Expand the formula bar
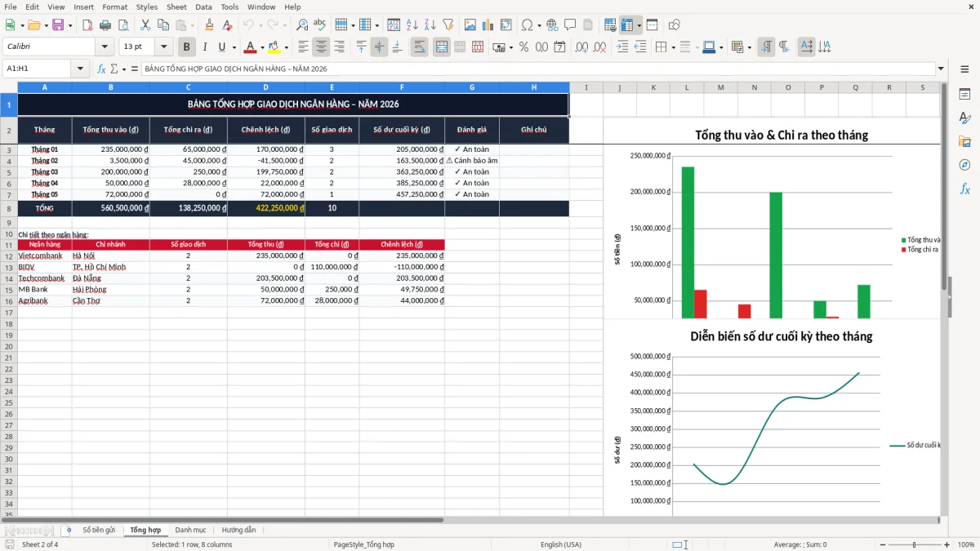 point(941,69)
